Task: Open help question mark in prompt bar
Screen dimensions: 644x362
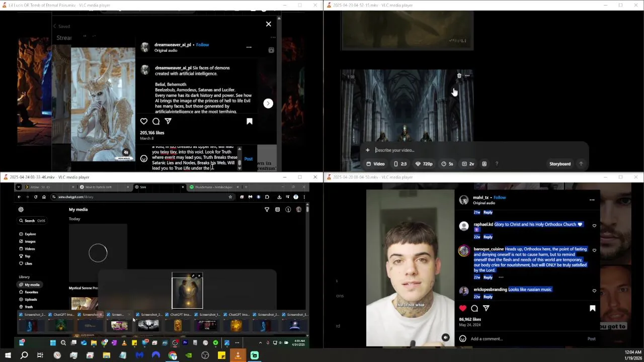Action: [x=497, y=164]
